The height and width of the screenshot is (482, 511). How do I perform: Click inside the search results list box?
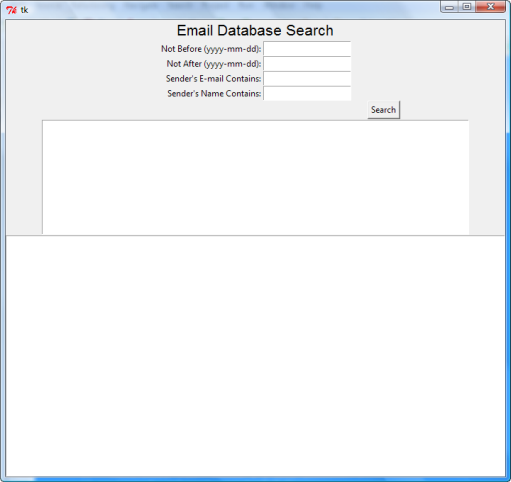pyautogui.click(x=255, y=177)
